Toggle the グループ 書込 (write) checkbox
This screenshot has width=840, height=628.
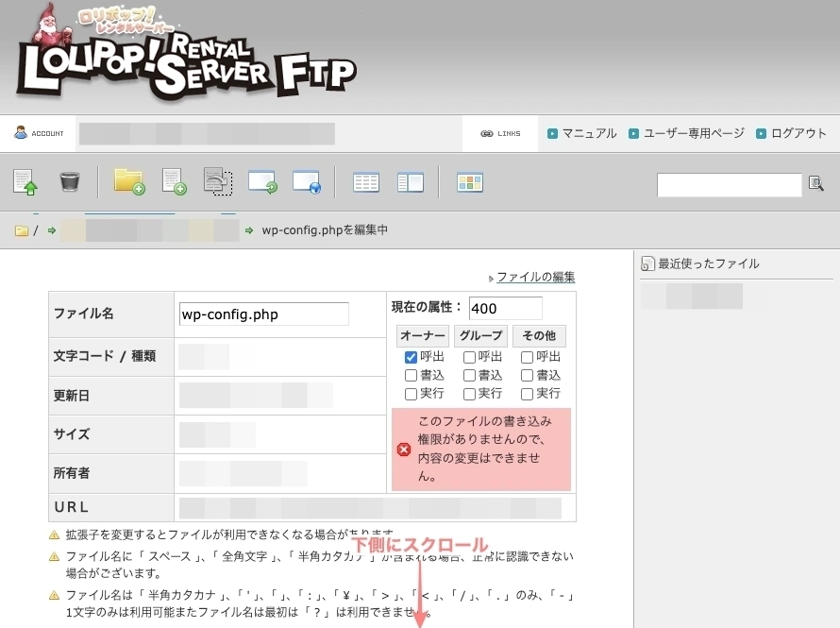pos(469,376)
